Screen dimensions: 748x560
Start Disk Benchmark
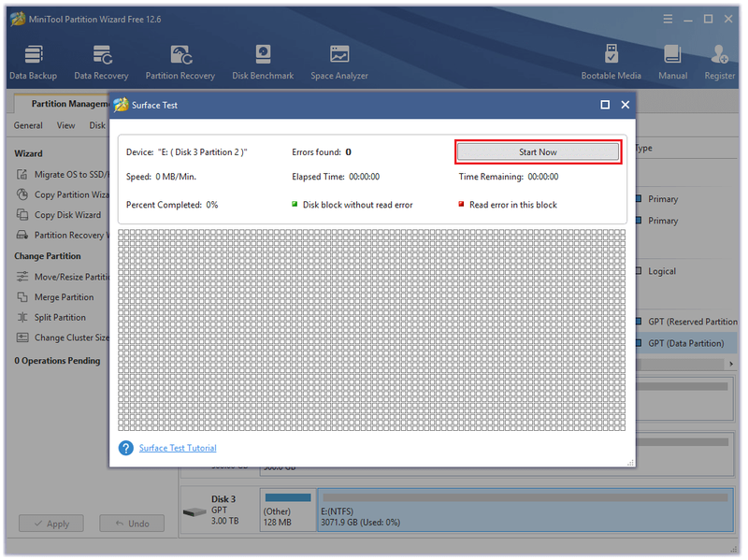(x=263, y=62)
